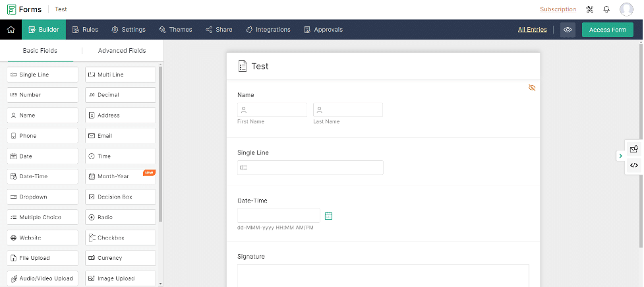
Task: Add a Radio field
Action: tap(121, 217)
